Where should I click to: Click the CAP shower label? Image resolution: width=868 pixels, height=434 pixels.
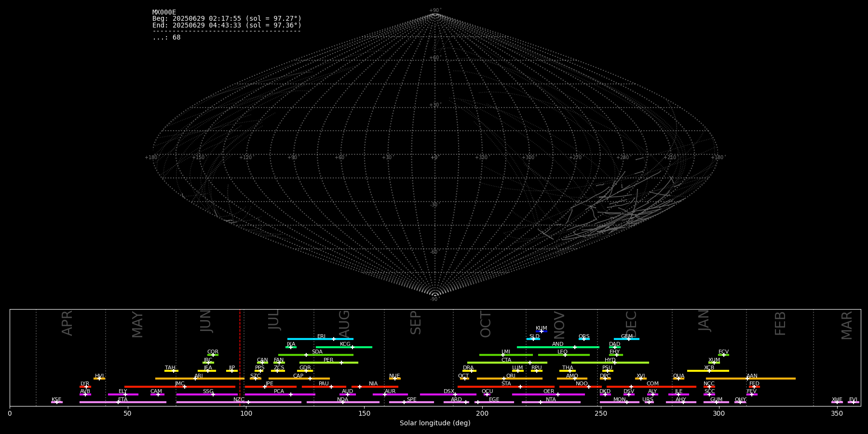coord(298,376)
